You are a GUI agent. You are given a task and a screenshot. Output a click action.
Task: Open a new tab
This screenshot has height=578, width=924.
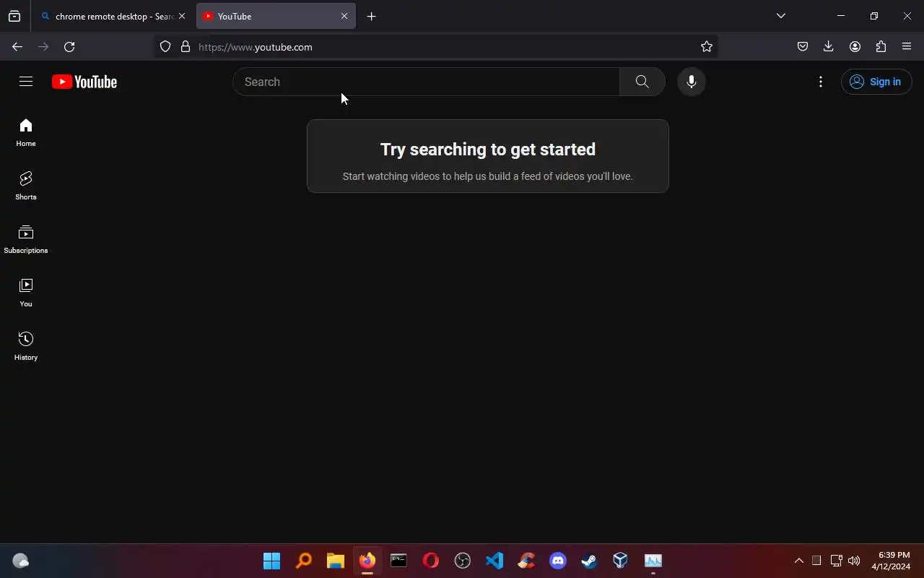pyautogui.click(x=371, y=16)
